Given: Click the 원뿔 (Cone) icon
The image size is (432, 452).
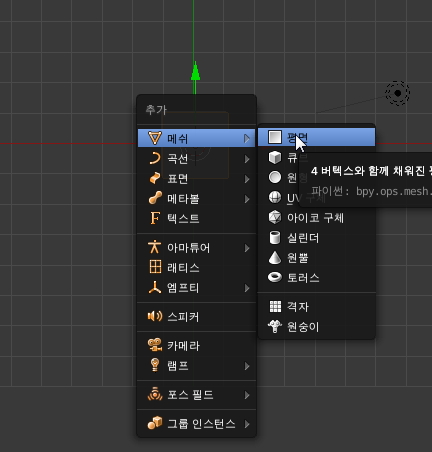Looking at the screenshot, I should (275, 258).
